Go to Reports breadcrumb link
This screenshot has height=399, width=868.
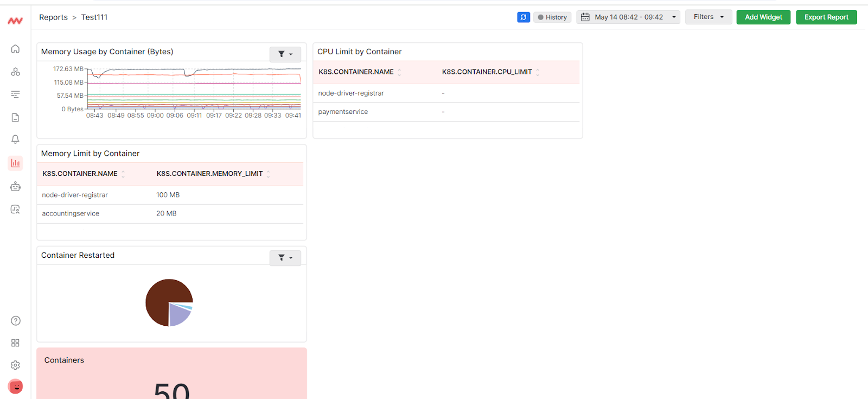53,17
